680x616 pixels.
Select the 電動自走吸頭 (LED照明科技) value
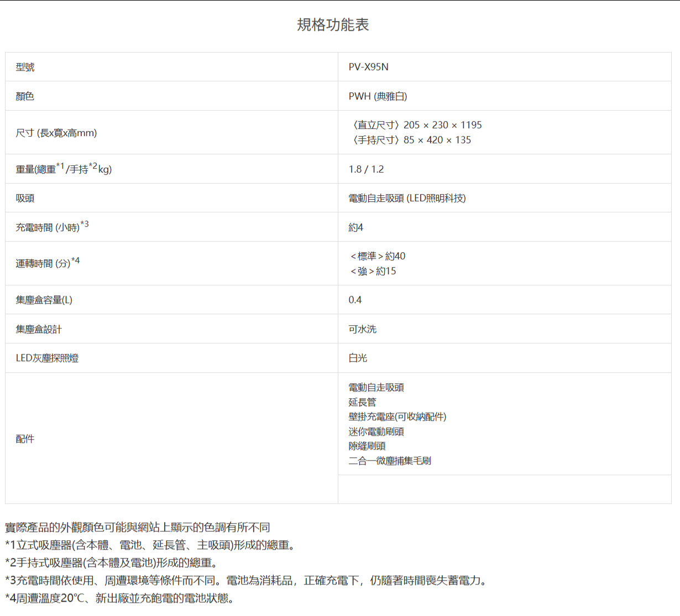[407, 198]
